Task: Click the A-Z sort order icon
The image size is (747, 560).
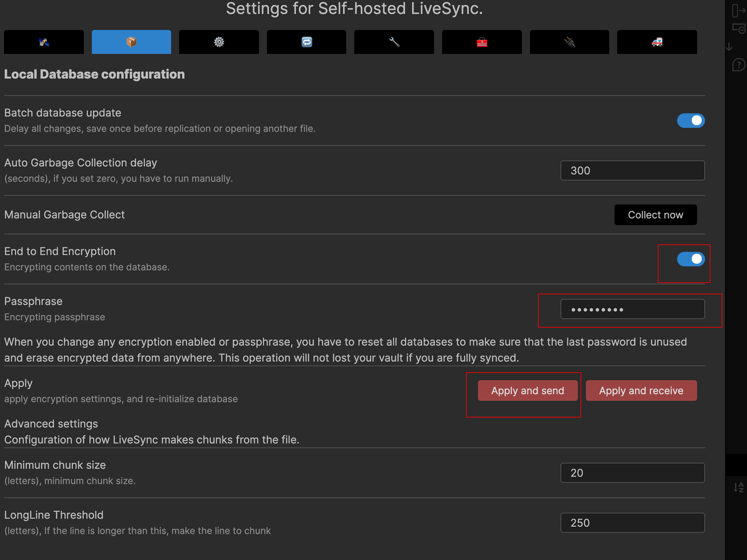Action: (739, 487)
